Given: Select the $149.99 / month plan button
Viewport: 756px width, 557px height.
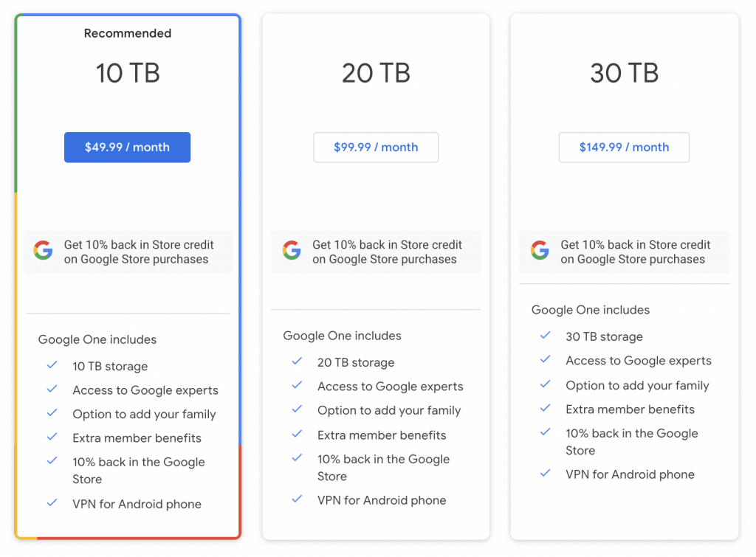Looking at the screenshot, I should [624, 147].
